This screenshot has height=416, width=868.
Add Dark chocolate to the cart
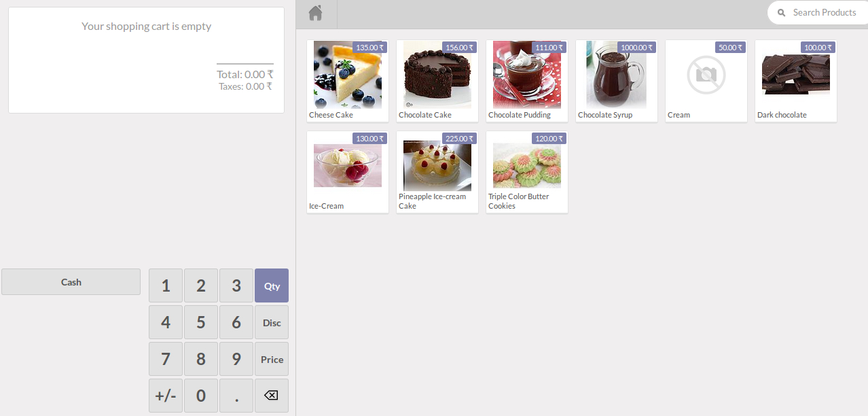pyautogui.click(x=796, y=81)
